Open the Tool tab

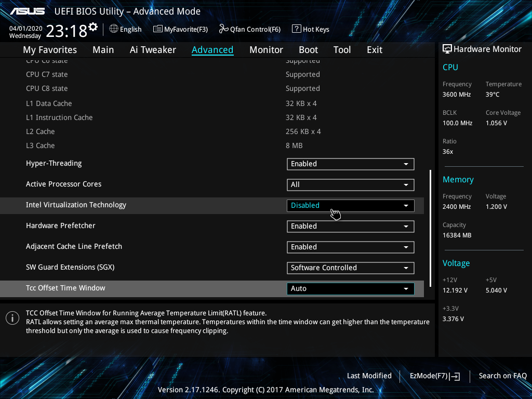(342, 50)
